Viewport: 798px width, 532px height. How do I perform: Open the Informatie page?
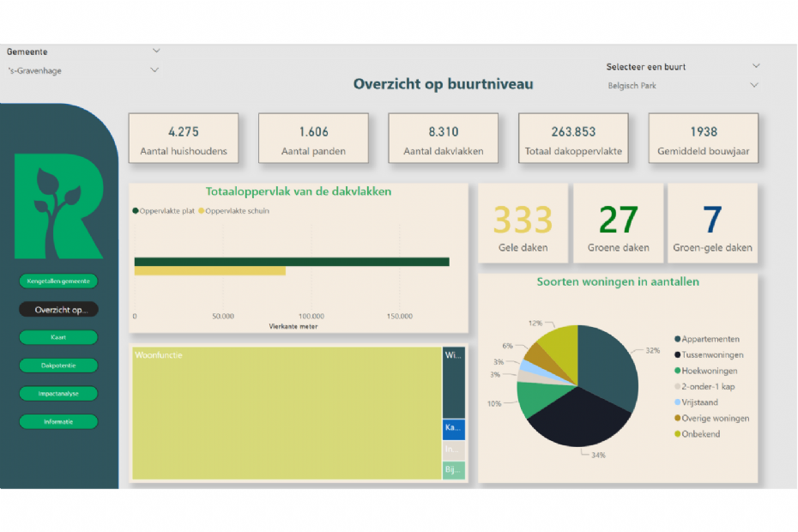pyautogui.click(x=57, y=421)
